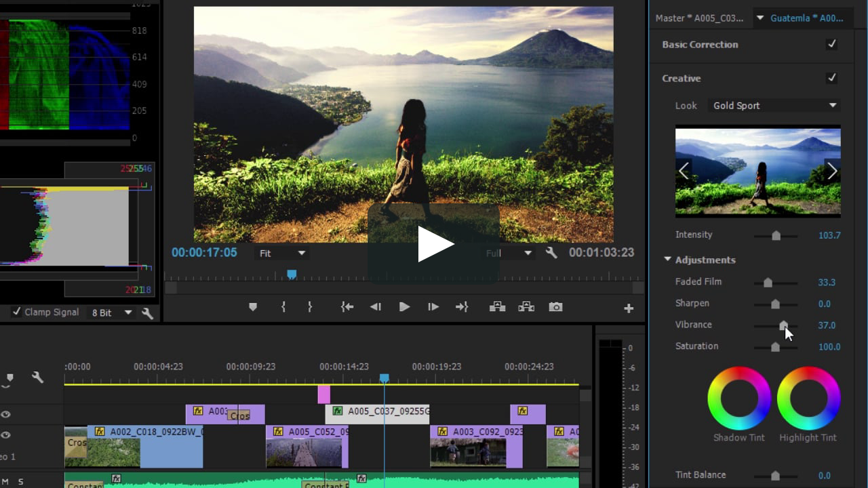Click the Shadow Tint color wheel
This screenshot has height=488, width=868.
click(739, 398)
